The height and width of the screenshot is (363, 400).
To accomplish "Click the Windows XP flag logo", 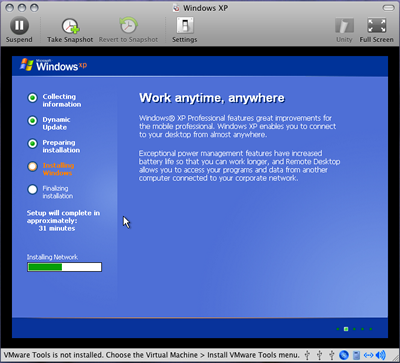I will tap(27, 64).
